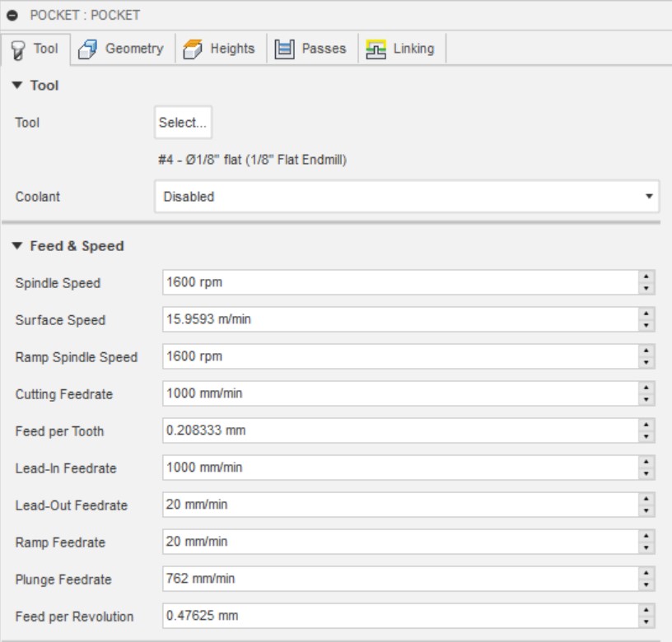The width and height of the screenshot is (672, 642).
Task: Increase Lead-In Feedrate with up arrow
Action: pyautogui.click(x=646, y=462)
